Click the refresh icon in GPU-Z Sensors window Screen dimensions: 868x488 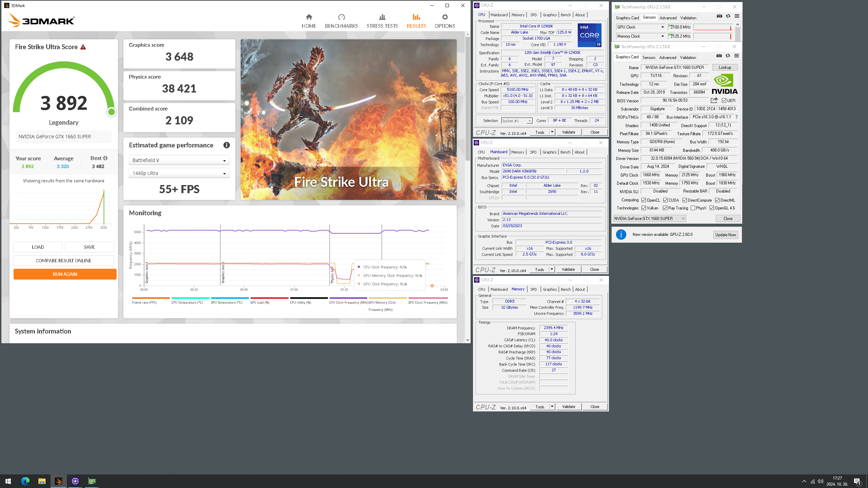728,16
